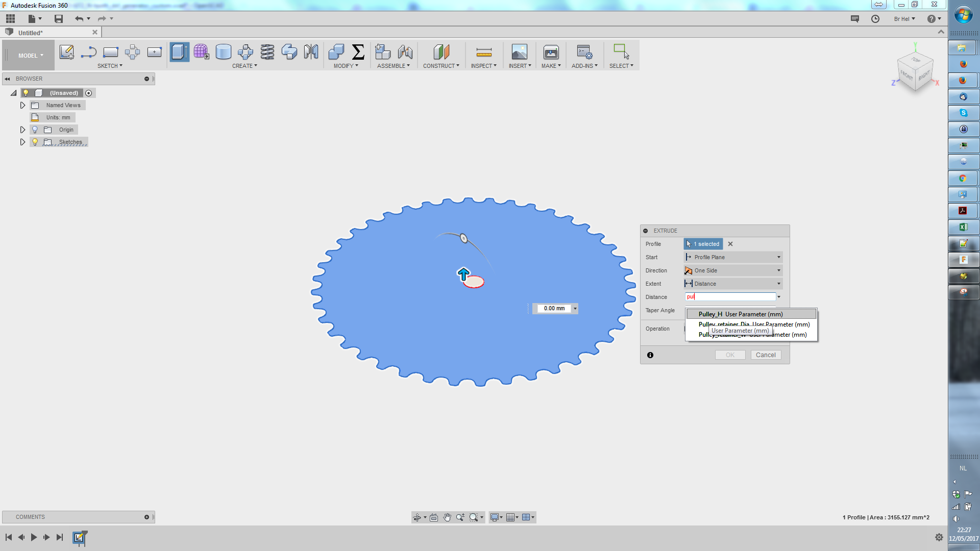
Task: Open the ASSEMBLE menu
Action: [393, 66]
